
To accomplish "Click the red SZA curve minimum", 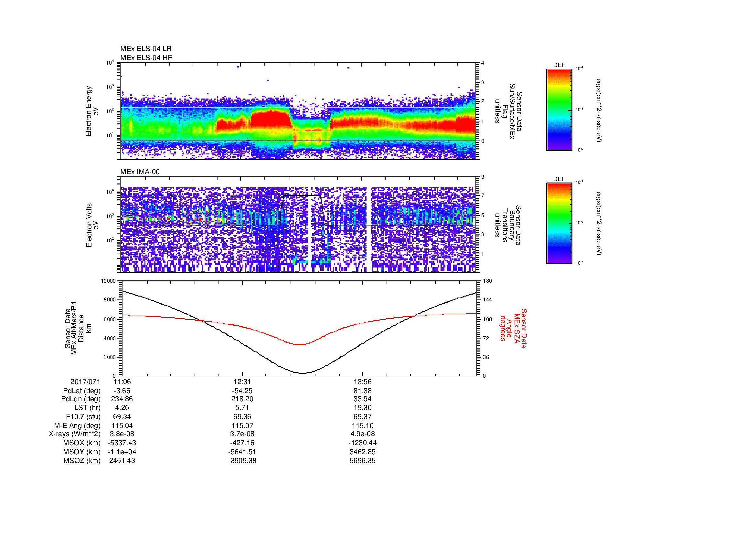I will click(x=300, y=344).
